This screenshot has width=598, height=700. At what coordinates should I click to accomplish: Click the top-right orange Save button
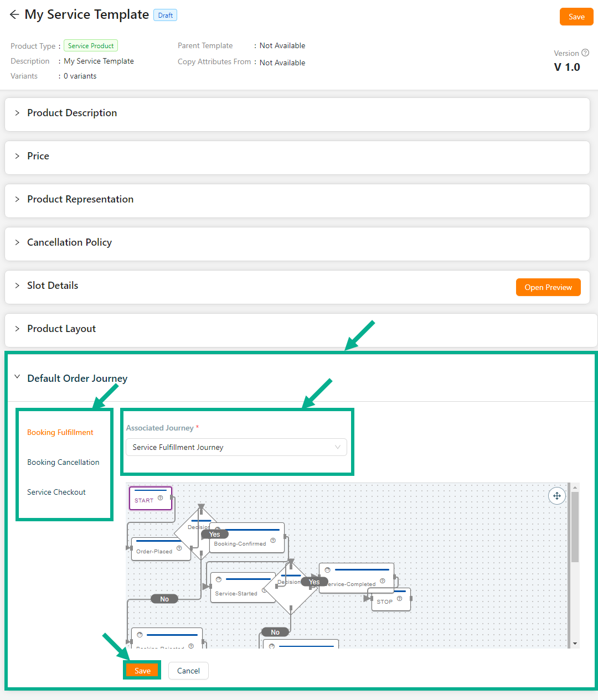pyautogui.click(x=576, y=17)
